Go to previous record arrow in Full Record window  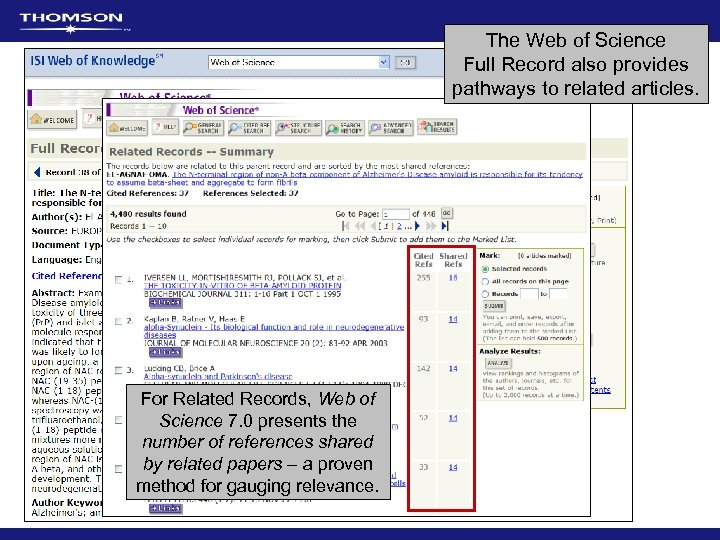point(37,172)
